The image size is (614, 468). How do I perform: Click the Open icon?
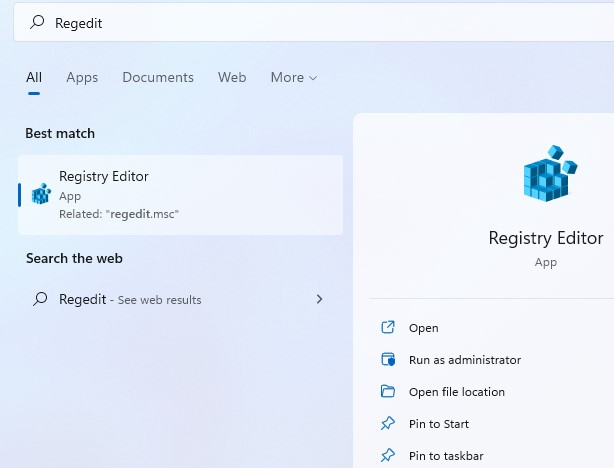(x=388, y=327)
